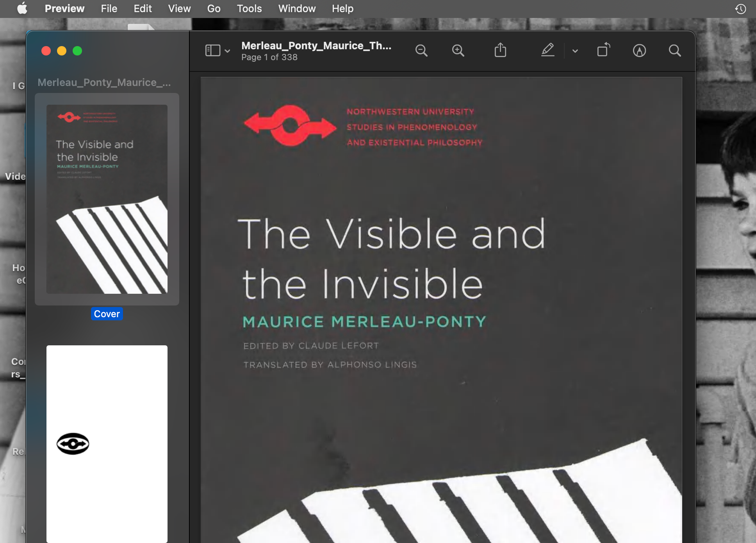Viewport: 756px width, 543px height.
Task: Click the sidebar panel toggle button
Action: (x=212, y=50)
